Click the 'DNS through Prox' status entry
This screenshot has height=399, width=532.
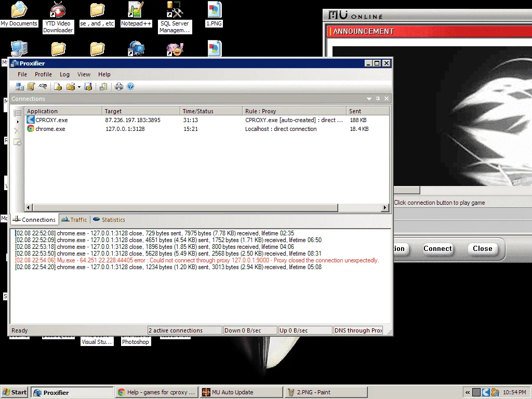(x=358, y=330)
